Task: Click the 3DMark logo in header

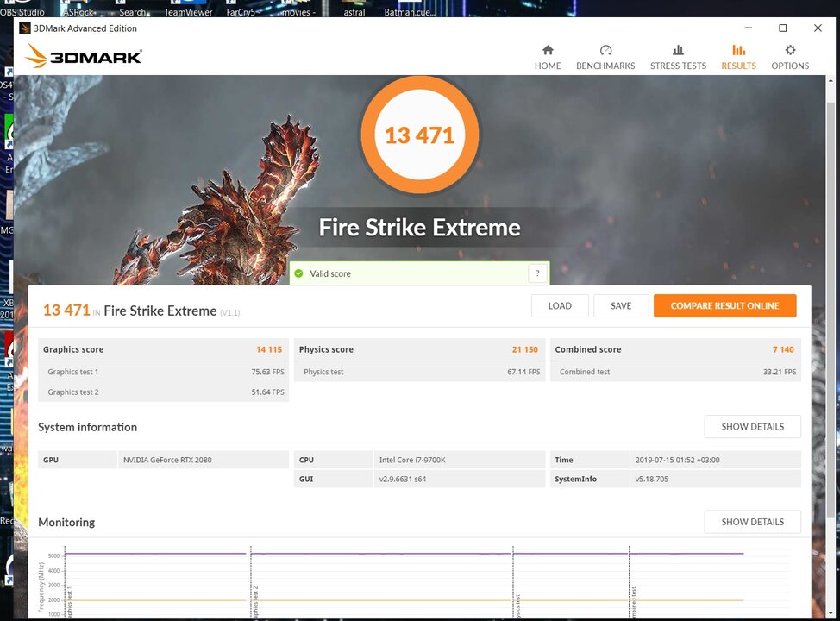Action: (x=83, y=56)
